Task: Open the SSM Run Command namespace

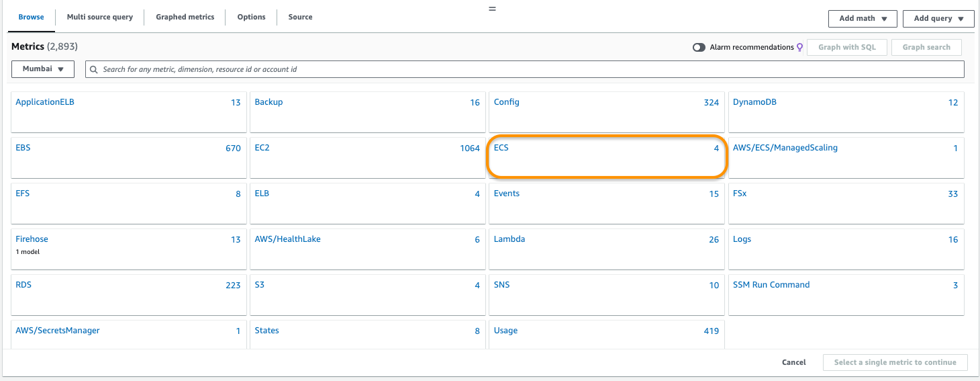Action: [846, 295]
